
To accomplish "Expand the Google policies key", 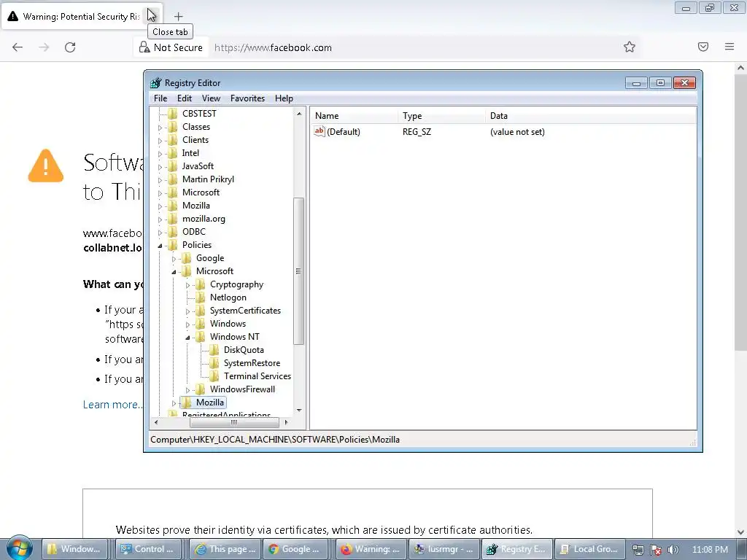I will point(174,259).
